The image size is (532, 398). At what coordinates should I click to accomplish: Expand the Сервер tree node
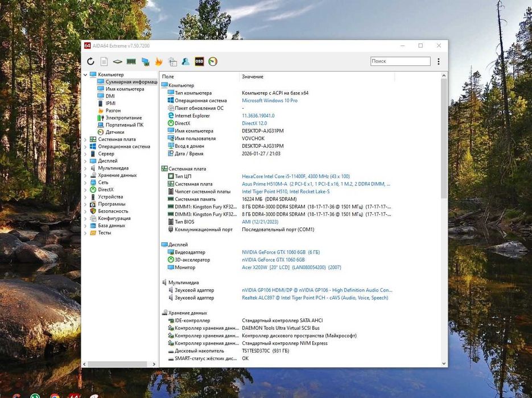(x=85, y=154)
